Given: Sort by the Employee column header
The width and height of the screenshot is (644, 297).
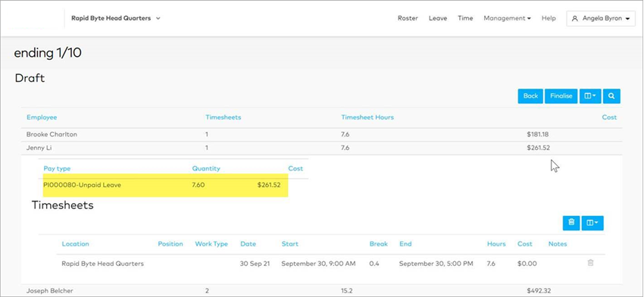Looking at the screenshot, I should click(42, 117).
